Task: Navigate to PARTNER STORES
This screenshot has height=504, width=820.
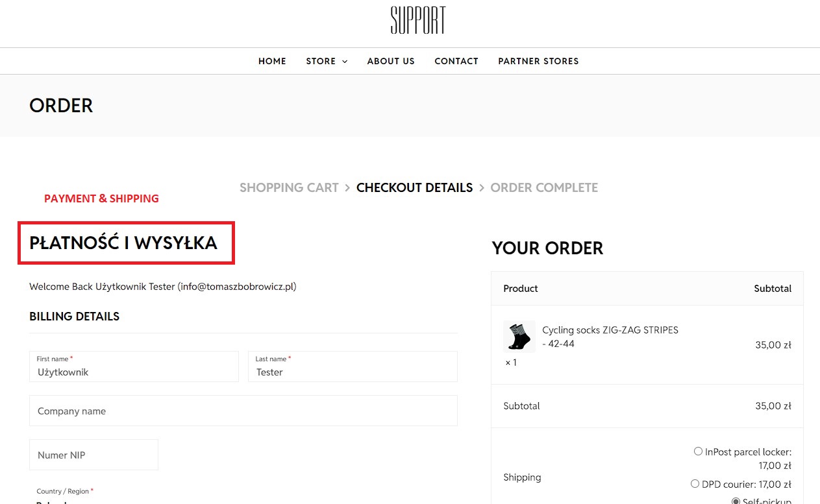Action: 538,61
